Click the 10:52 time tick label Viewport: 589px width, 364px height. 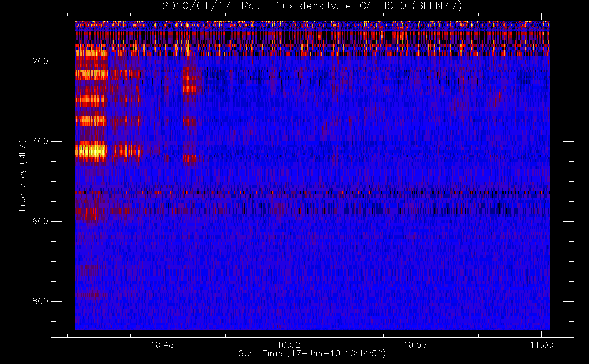(289, 345)
